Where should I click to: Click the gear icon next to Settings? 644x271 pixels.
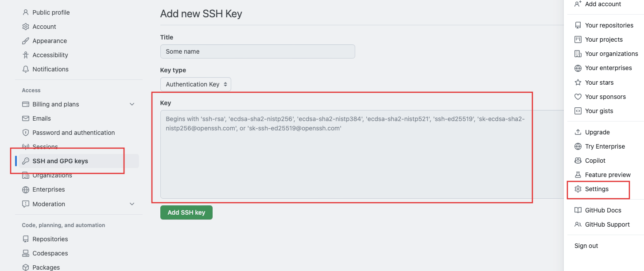pyautogui.click(x=578, y=189)
